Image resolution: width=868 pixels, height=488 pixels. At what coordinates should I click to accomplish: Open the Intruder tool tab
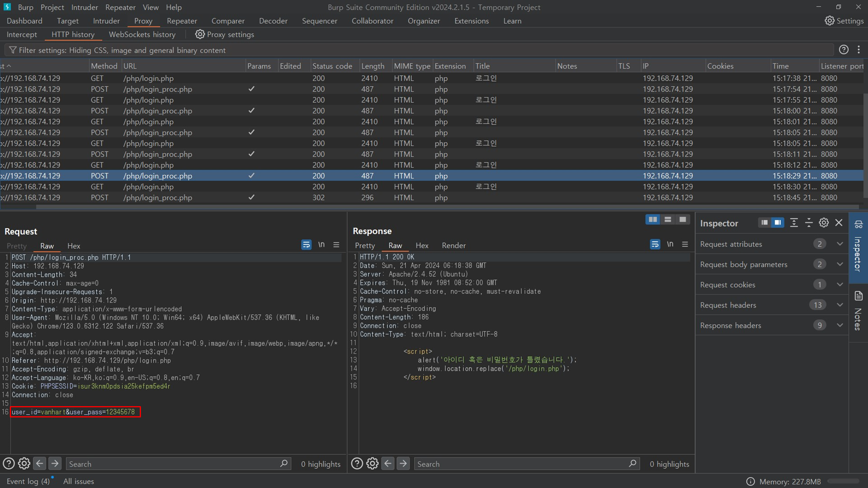(x=106, y=21)
